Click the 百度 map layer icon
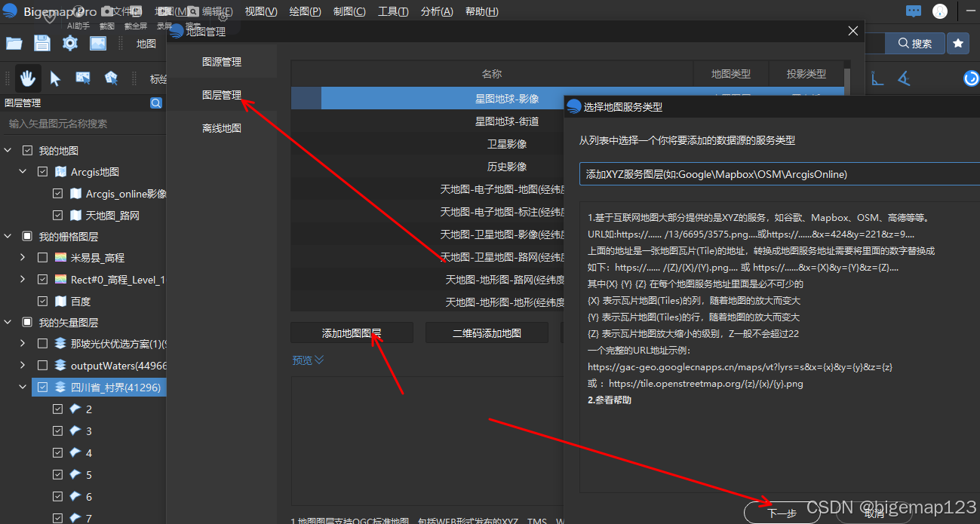This screenshot has height=524, width=980. click(61, 302)
